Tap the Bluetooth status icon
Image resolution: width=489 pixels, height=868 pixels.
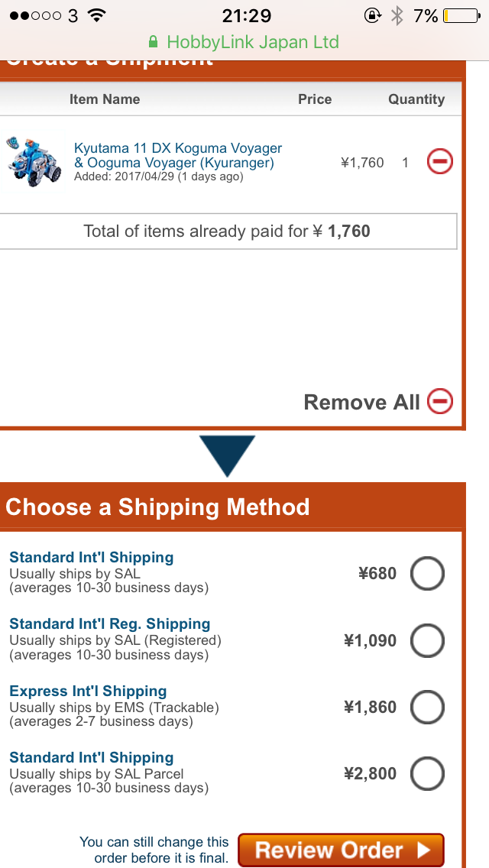(x=397, y=15)
